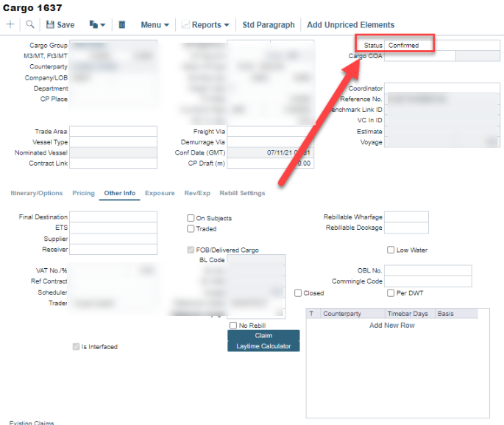Screen dimensions: 504x425
Task: Click the Claim button
Action: click(263, 335)
